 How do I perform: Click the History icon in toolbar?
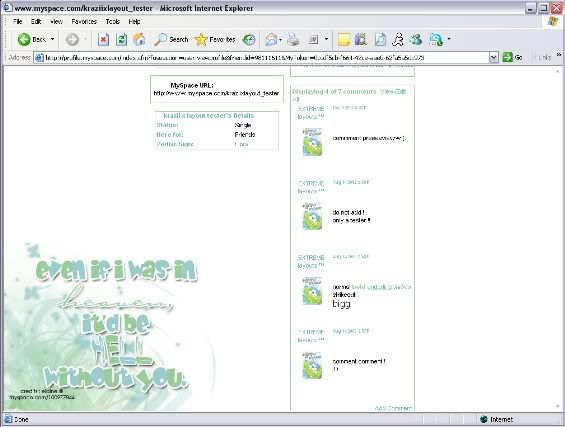pos(249,39)
